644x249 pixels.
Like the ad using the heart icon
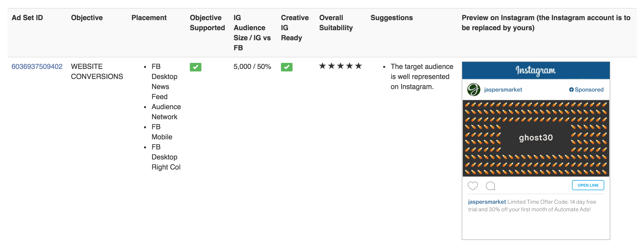[473, 186]
